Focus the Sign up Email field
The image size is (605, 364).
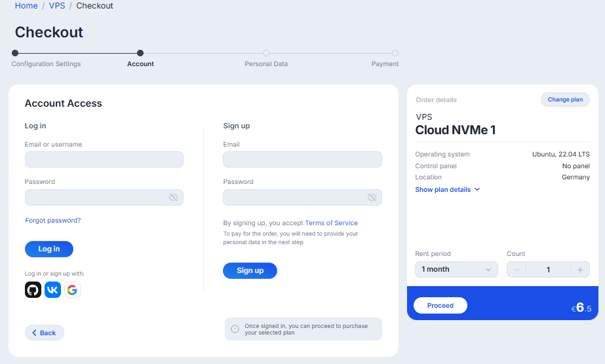coord(303,160)
